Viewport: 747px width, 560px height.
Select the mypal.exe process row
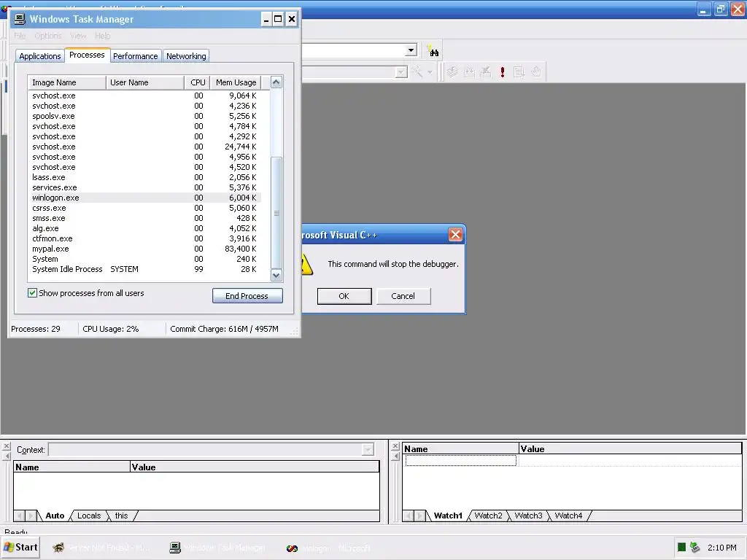point(144,249)
